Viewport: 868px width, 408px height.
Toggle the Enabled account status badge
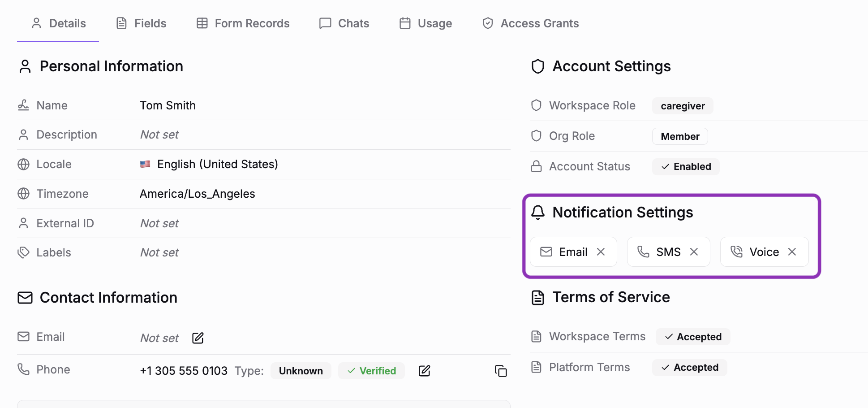(685, 166)
